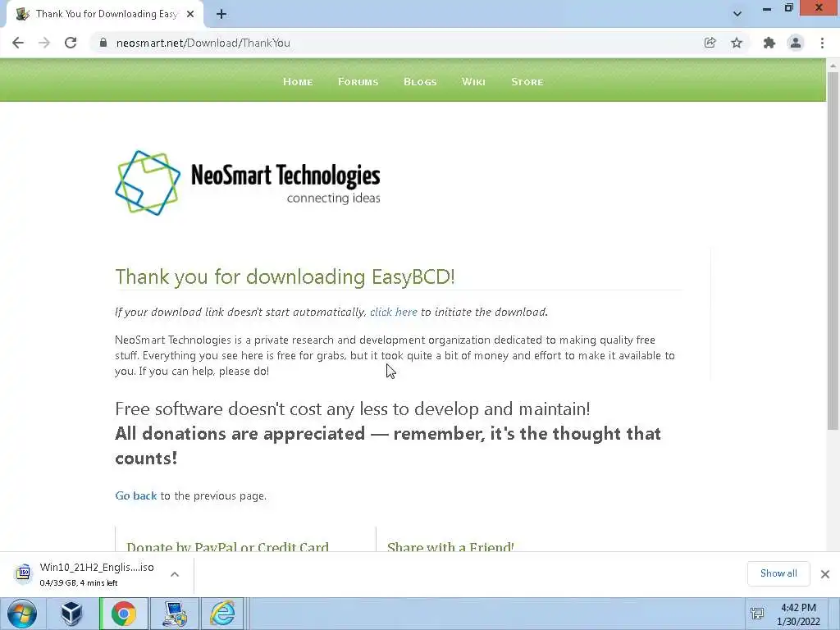840x630 pixels.
Task: Click 'Thank you for downloading EasyBCD!' heading
Action: click(x=285, y=276)
